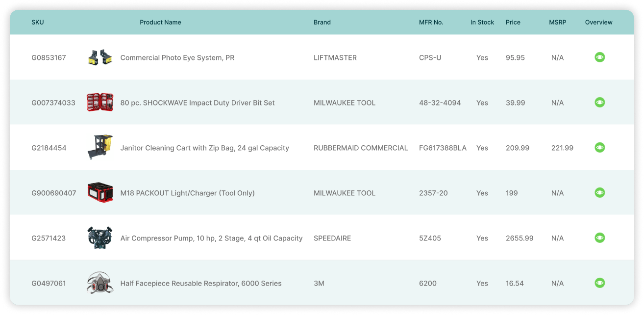Click Janitor Cleaning Cart with Zip Bag name
Screen dimensions: 644x315
pos(205,148)
